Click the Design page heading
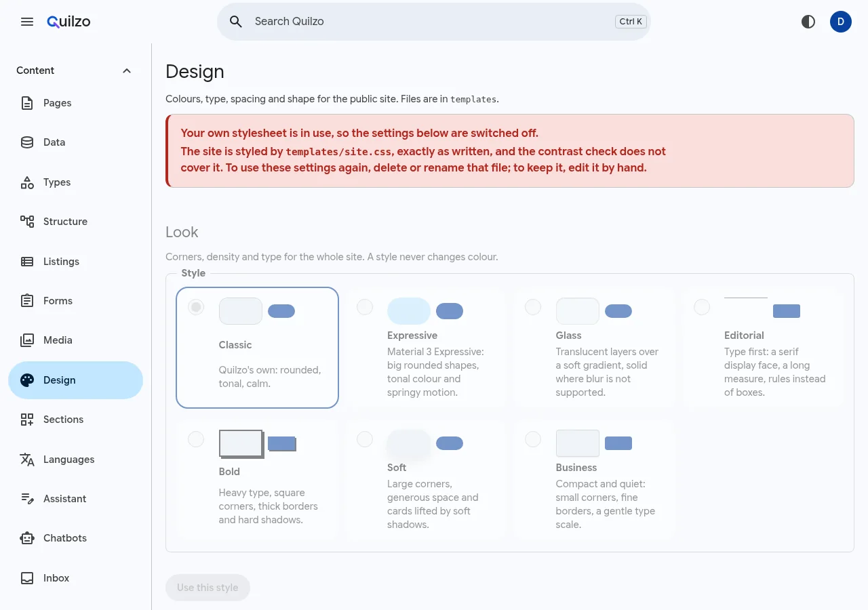 (x=195, y=71)
